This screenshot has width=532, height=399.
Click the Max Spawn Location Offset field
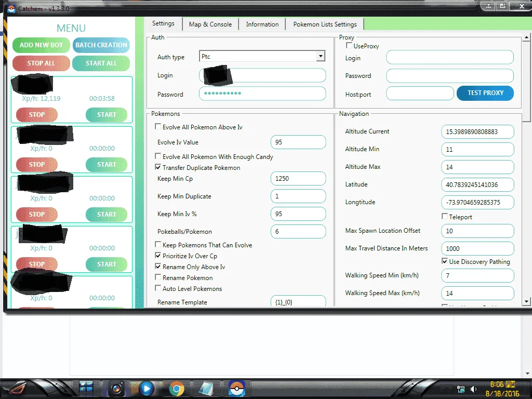pos(477,231)
